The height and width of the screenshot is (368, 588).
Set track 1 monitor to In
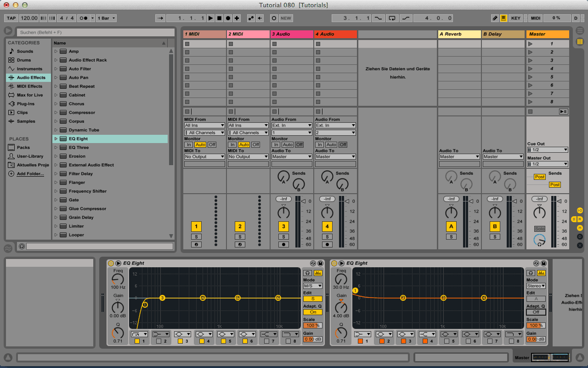(188, 144)
